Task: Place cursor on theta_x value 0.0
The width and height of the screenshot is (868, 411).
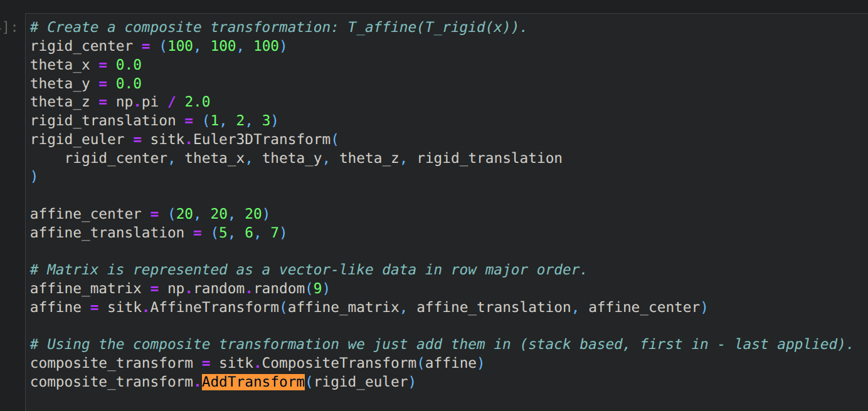Action: [129, 65]
